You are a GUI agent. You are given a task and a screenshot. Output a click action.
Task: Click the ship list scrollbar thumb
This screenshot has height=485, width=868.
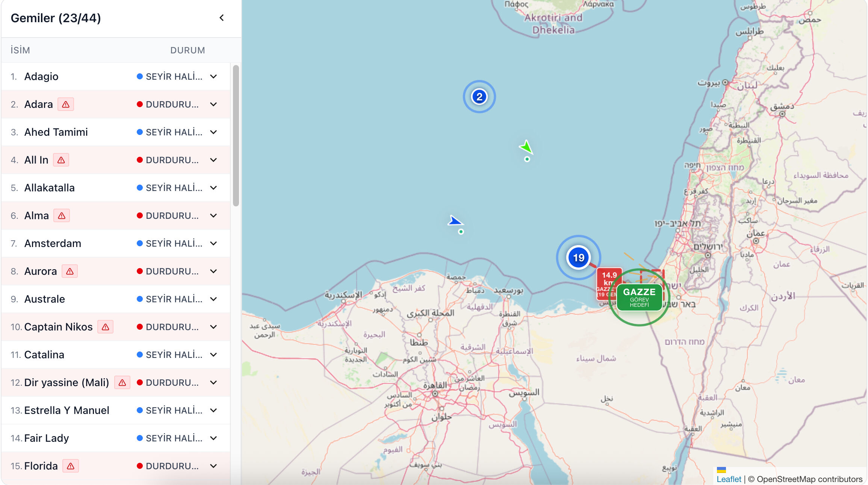[236, 135]
